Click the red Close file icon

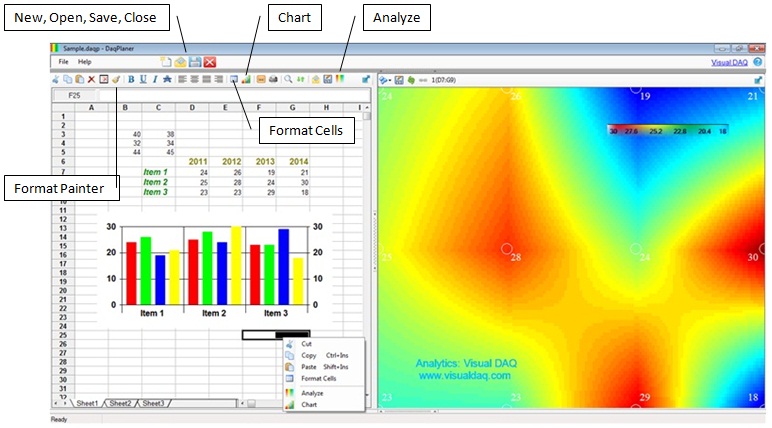coord(210,62)
